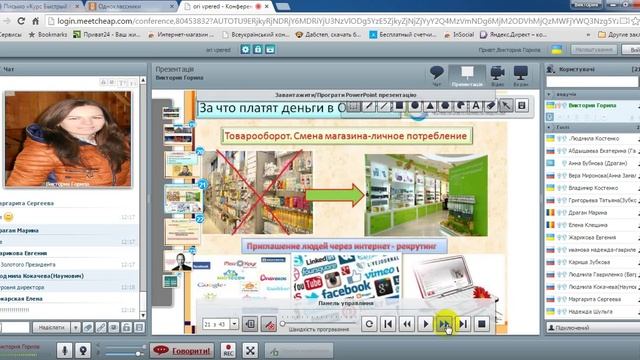Adjust the playback speed slider
The height and width of the screenshot is (360, 640).
[282, 324]
